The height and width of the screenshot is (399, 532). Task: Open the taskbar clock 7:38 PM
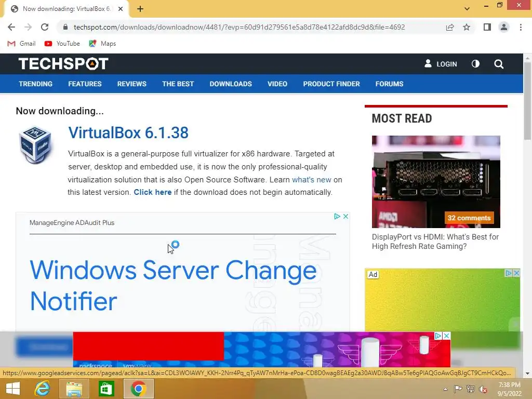[510, 389]
